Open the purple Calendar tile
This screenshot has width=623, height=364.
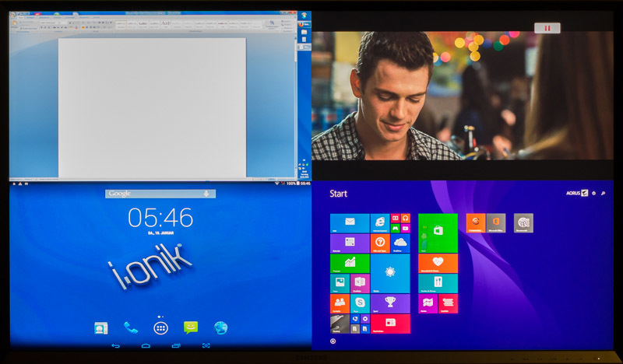[x=350, y=243]
